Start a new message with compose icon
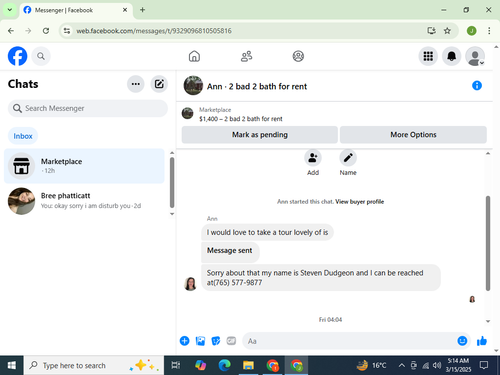The height and width of the screenshot is (375, 500). (159, 84)
